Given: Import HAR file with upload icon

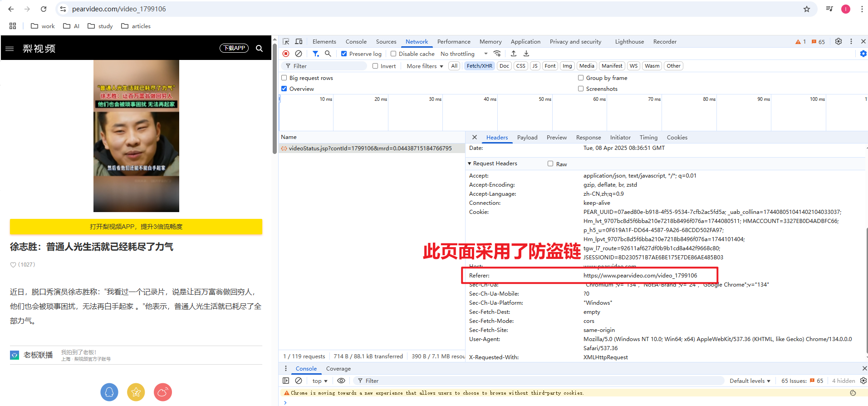Looking at the screenshot, I should click(x=514, y=54).
